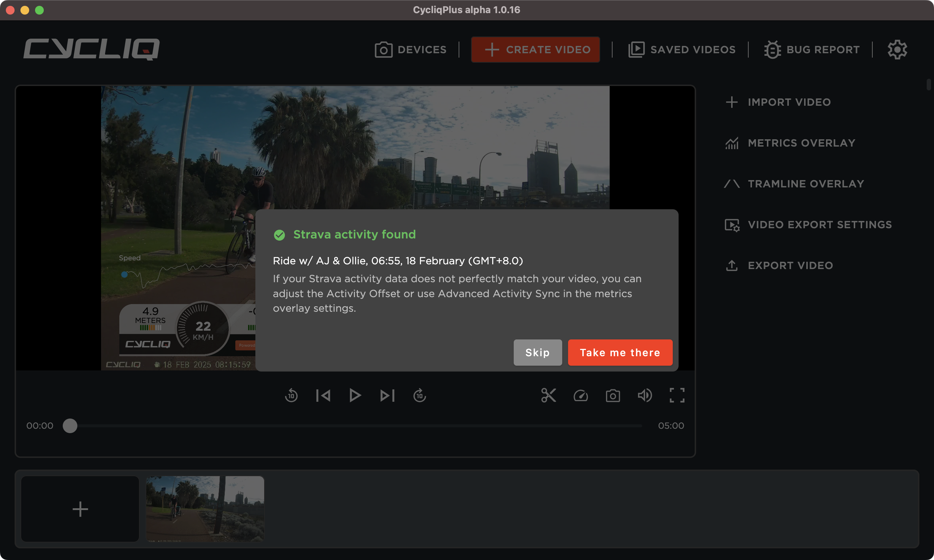Play the video
The width and height of the screenshot is (934, 560).
(355, 396)
